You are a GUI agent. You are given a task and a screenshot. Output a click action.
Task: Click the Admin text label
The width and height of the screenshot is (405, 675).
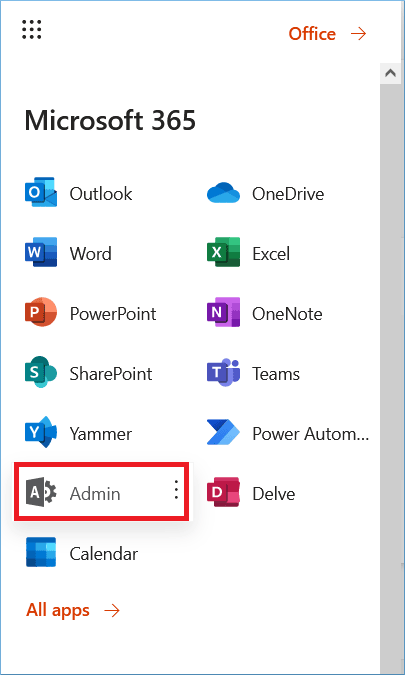(x=95, y=494)
